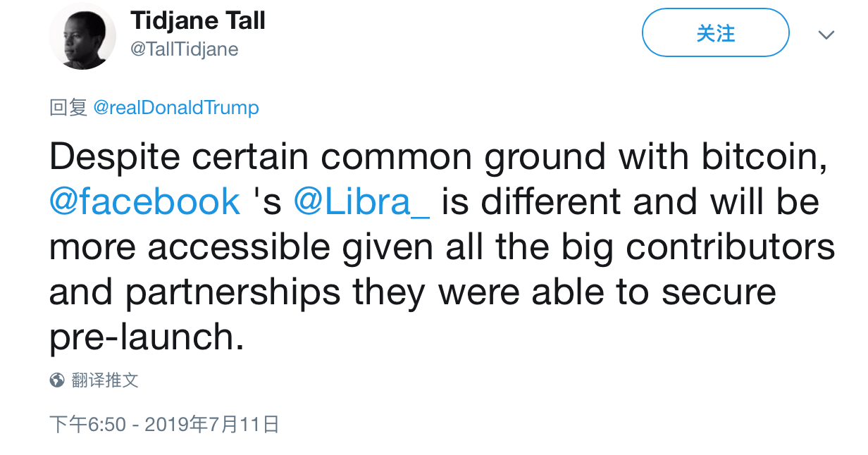Click the phrase 'more accessible' in tweet
The width and height of the screenshot is (868, 455).
tap(190, 247)
